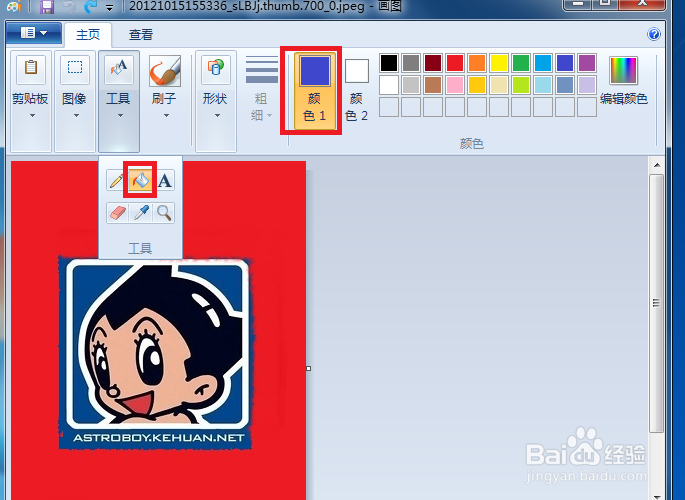685x500 pixels.
Task: Pick the light yellow color swatch
Action: (499, 85)
